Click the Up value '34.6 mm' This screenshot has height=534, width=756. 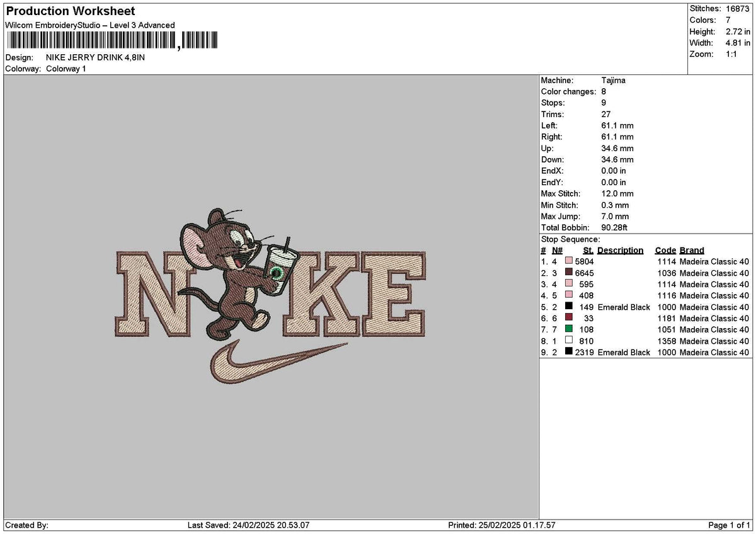tap(617, 149)
